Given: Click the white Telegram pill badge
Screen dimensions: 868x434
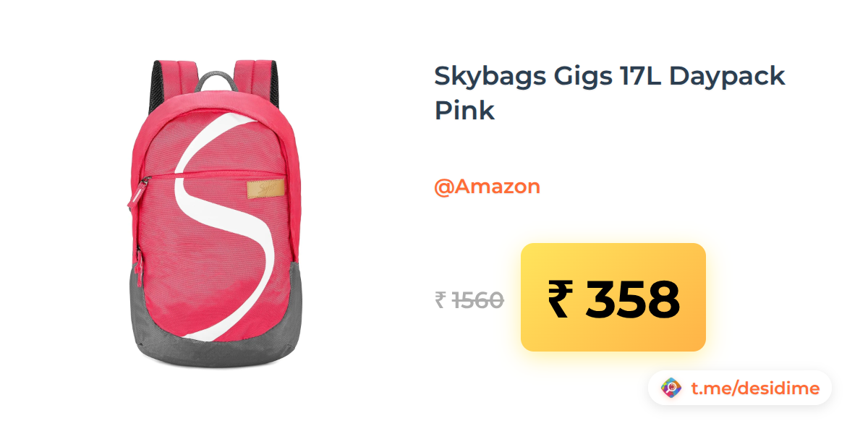Looking at the screenshot, I should point(739,388).
